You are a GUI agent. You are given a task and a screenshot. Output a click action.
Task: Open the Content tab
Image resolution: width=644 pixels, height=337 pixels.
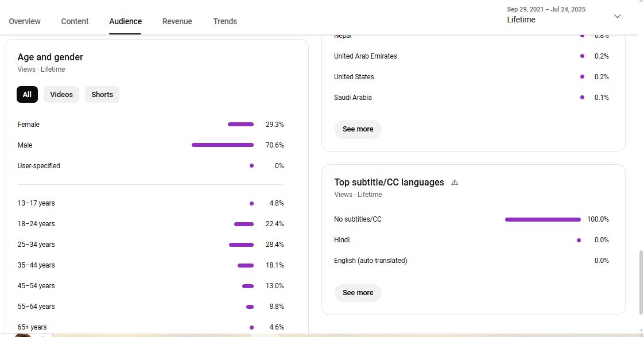75,21
